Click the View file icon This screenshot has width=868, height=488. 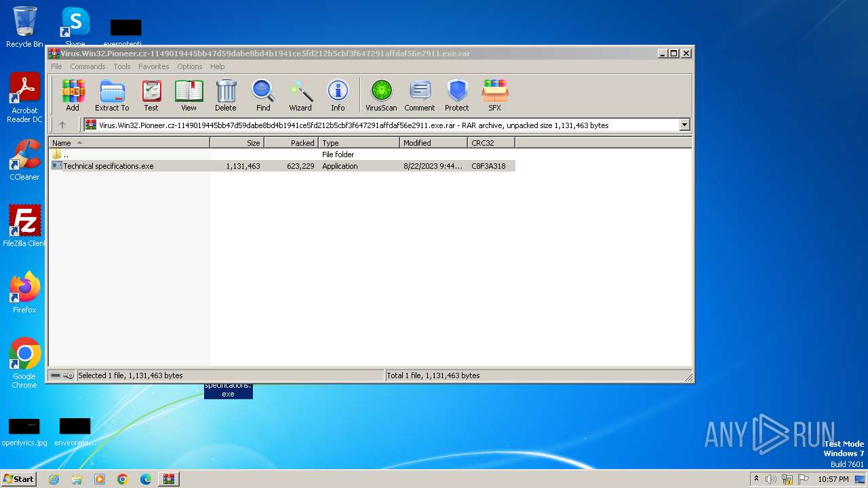click(189, 95)
